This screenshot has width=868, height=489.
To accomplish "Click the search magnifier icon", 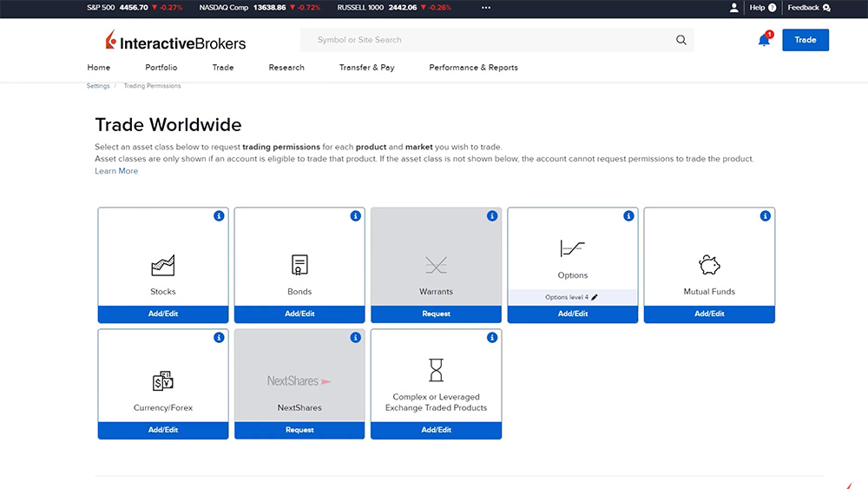I will point(681,40).
